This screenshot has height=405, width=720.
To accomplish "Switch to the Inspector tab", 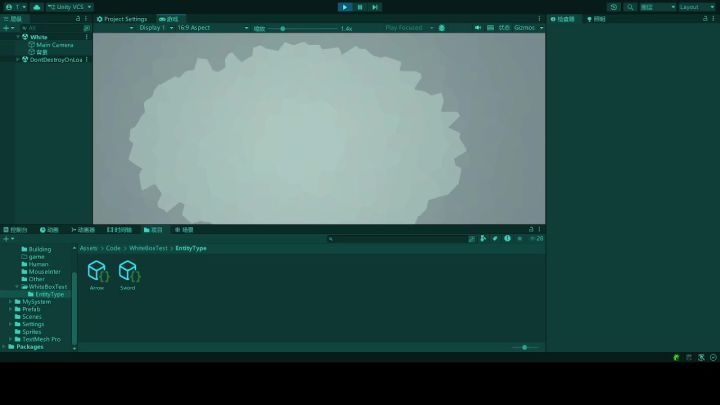I will click(562, 19).
